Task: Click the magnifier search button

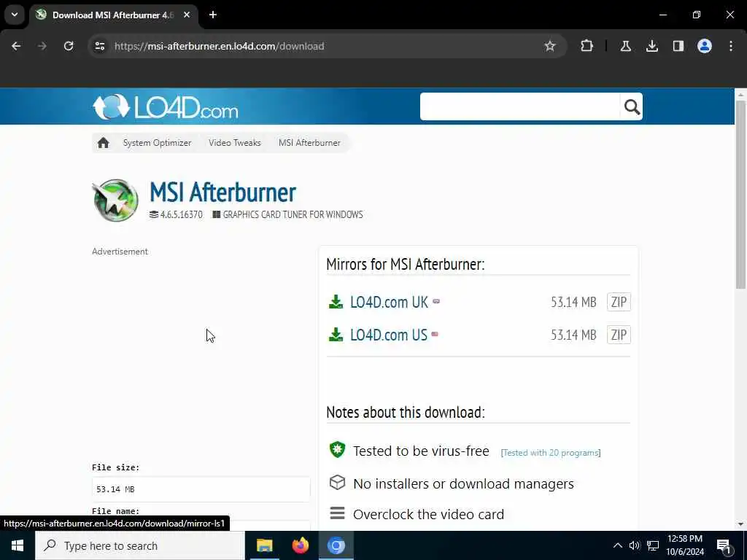Action: [x=632, y=106]
